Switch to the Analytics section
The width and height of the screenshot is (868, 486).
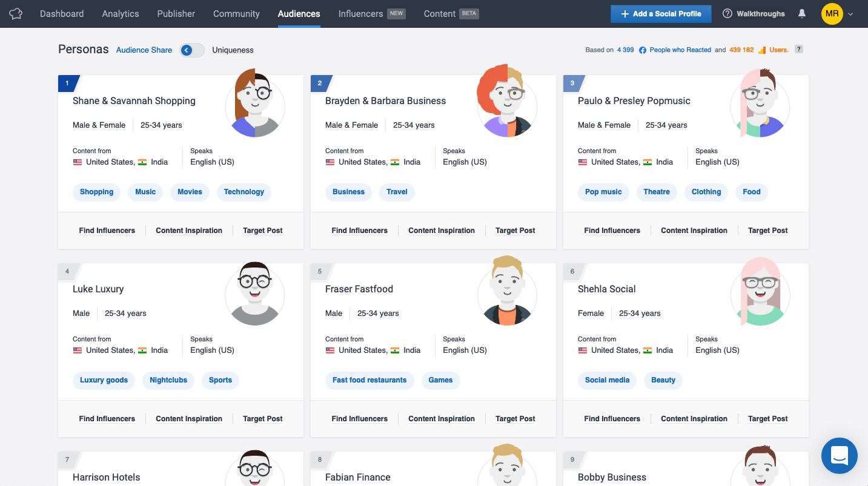(120, 13)
